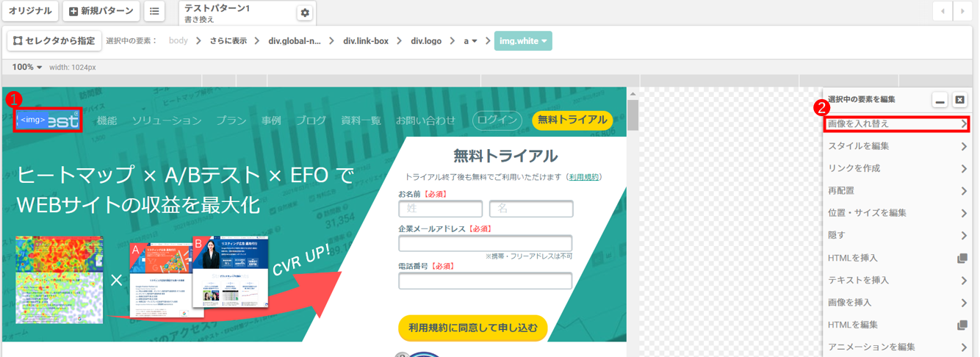
Task: Focus the 名 name field
Action: (531, 209)
